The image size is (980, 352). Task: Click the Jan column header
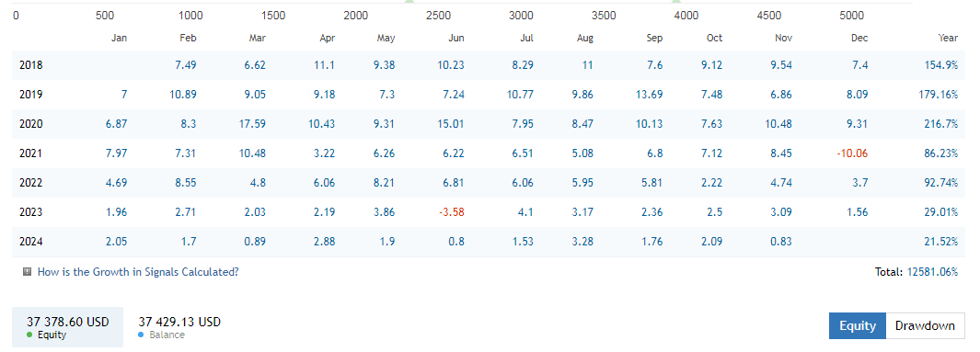click(120, 38)
